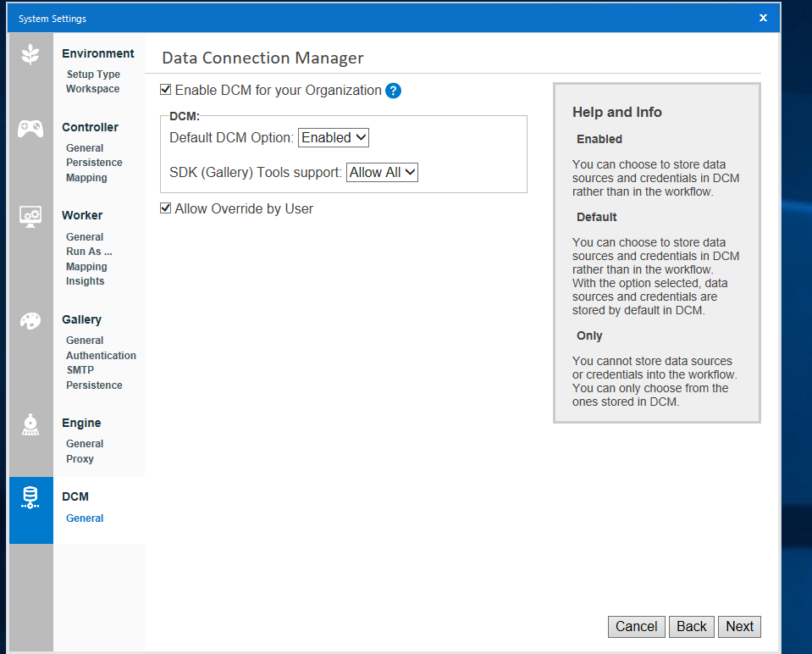Open the SDK Gallery Tools support dropdown
This screenshot has height=654, width=812.
(382, 171)
